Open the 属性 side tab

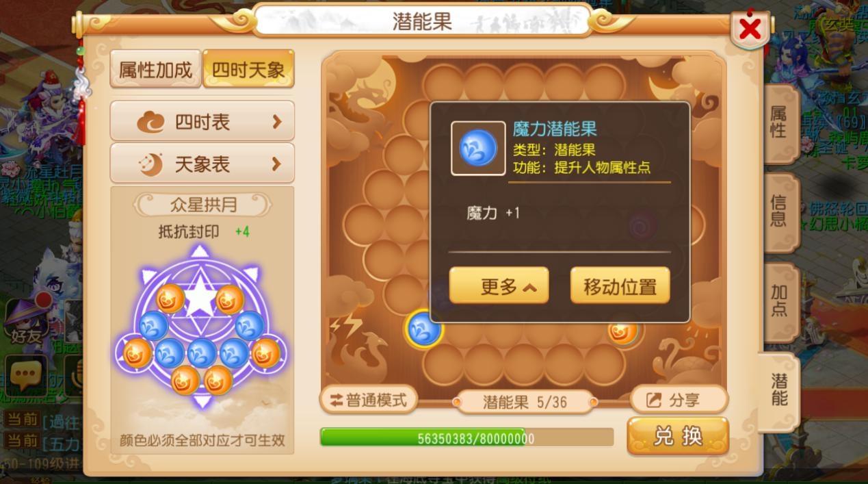780,123
